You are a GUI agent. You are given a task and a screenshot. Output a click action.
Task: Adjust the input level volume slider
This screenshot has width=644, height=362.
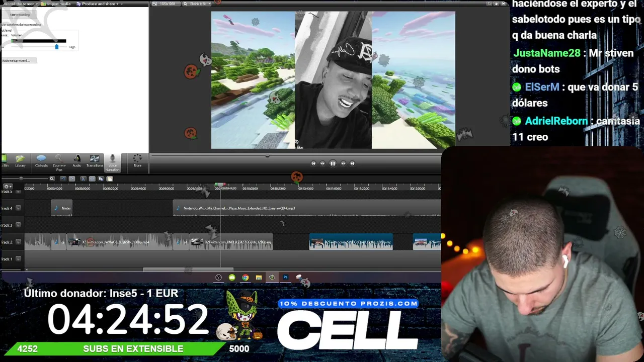pyautogui.click(x=57, y=47)
